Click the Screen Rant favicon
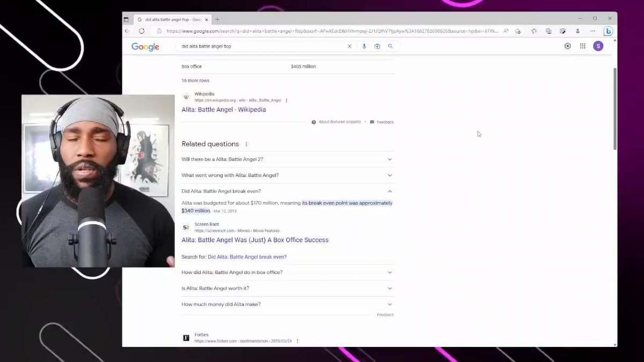The height and width of the screenshot is (362, 644). point(186,227)
